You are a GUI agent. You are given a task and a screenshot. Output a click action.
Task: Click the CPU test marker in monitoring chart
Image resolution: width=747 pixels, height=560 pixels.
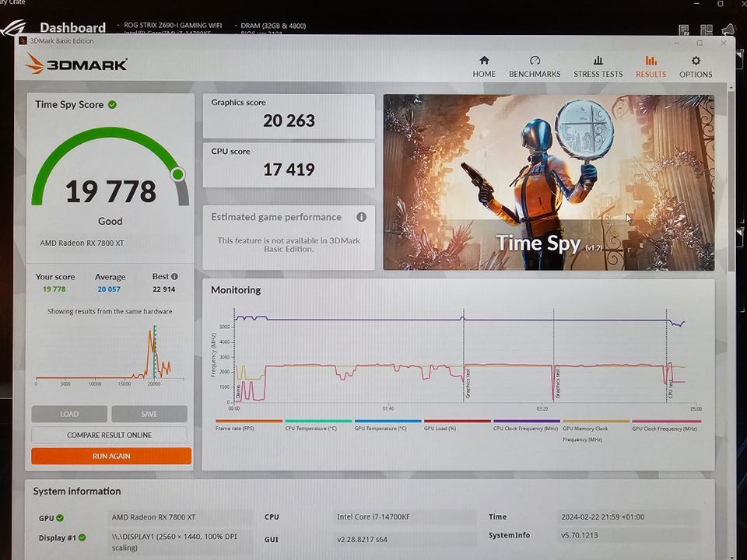[x=671, y=390]
